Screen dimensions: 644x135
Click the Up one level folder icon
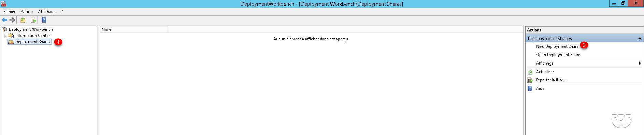23,20
